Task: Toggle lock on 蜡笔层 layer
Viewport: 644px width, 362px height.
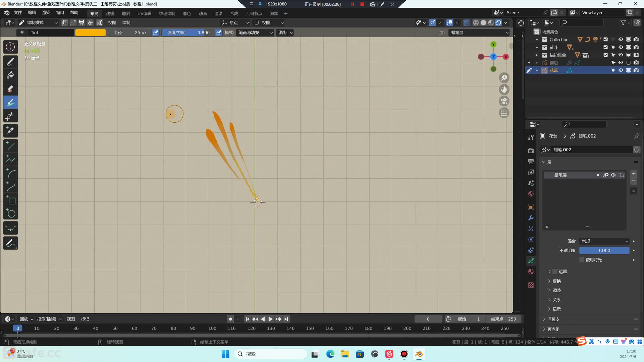Action: click(621, 175)
